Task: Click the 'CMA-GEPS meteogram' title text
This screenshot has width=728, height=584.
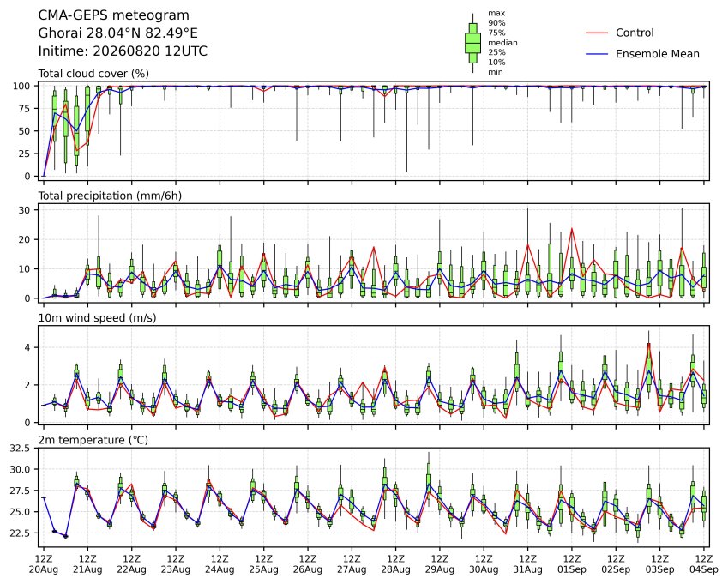Action: (x=113, y=15)
